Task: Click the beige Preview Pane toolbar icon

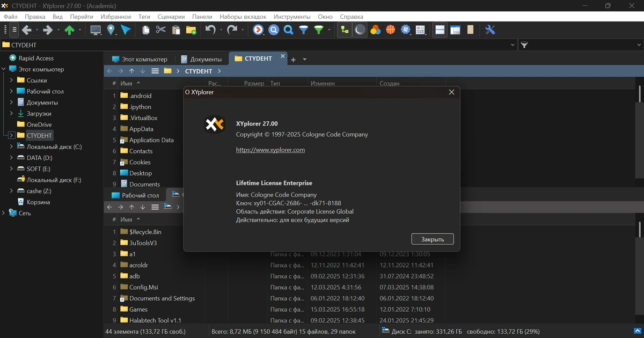Action: click(x=470, y=30)
